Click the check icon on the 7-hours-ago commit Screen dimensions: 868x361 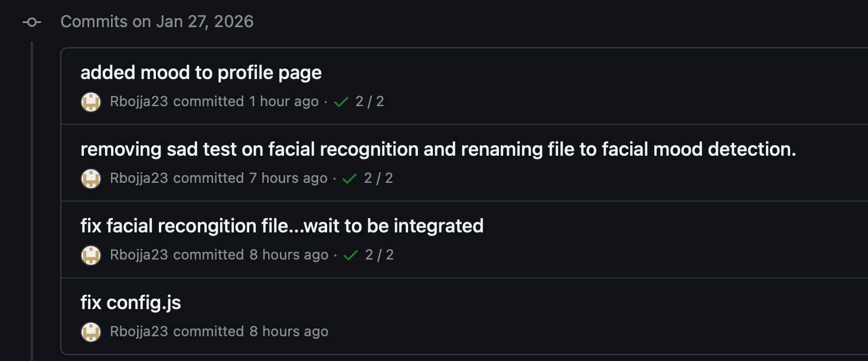(x=348, y=178)
